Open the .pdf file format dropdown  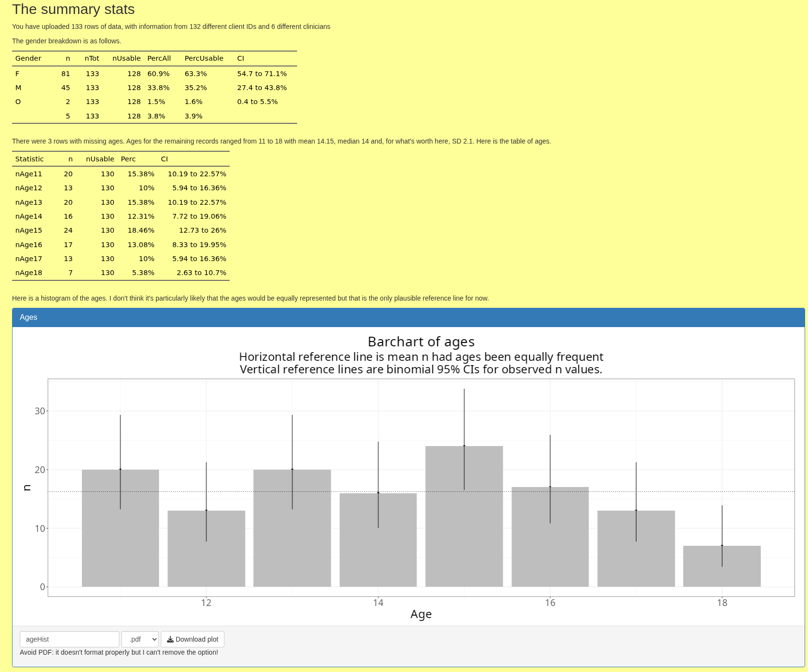[x=140, y=639]
